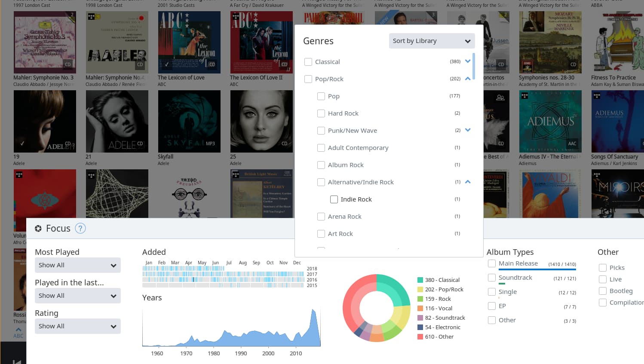Click the TIDAL badge on The Lexicon Of Love II cover
644x364 pixels.
236,16
